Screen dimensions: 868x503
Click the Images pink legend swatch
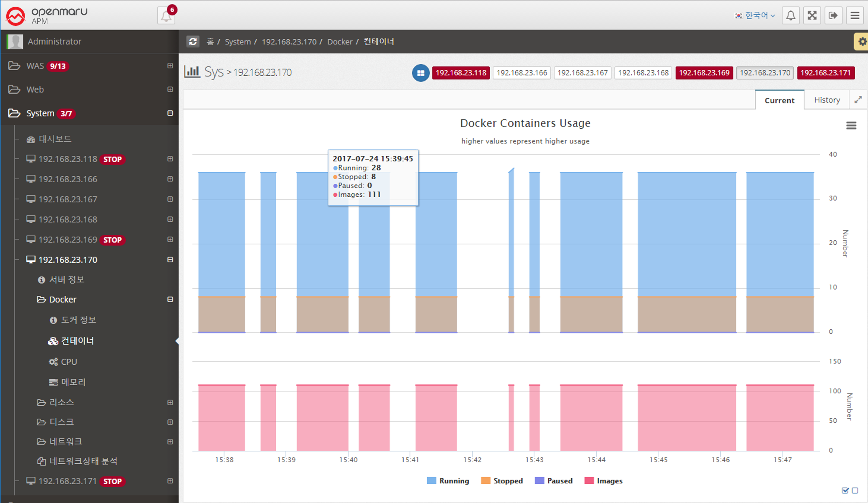589,481
